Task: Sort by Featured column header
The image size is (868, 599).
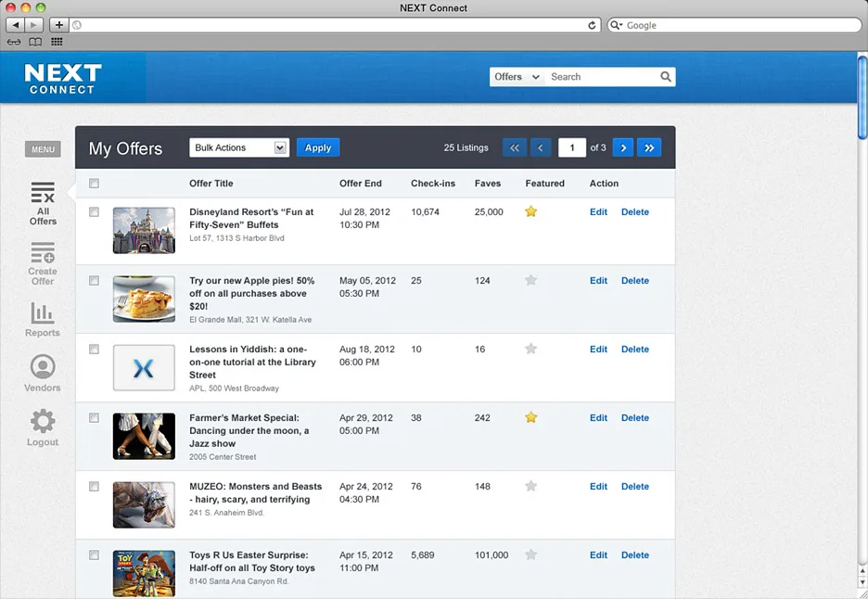Action: (x=544, y=184)
